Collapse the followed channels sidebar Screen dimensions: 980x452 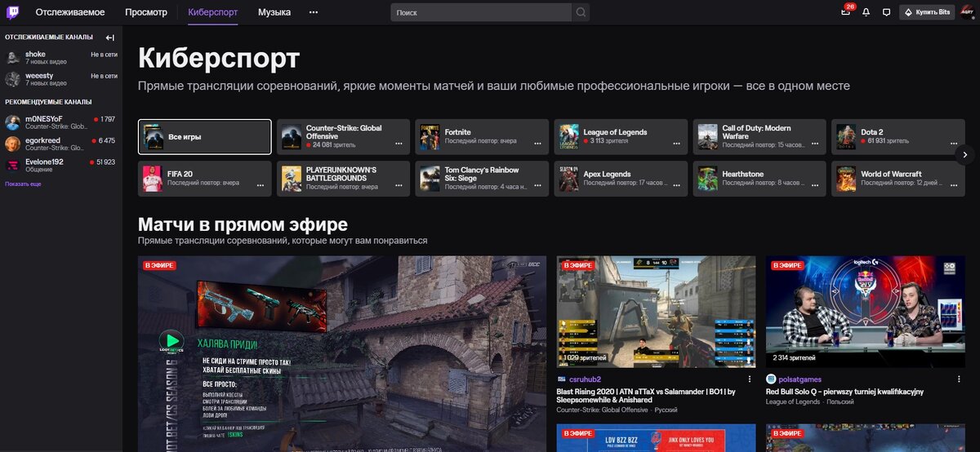110,38
